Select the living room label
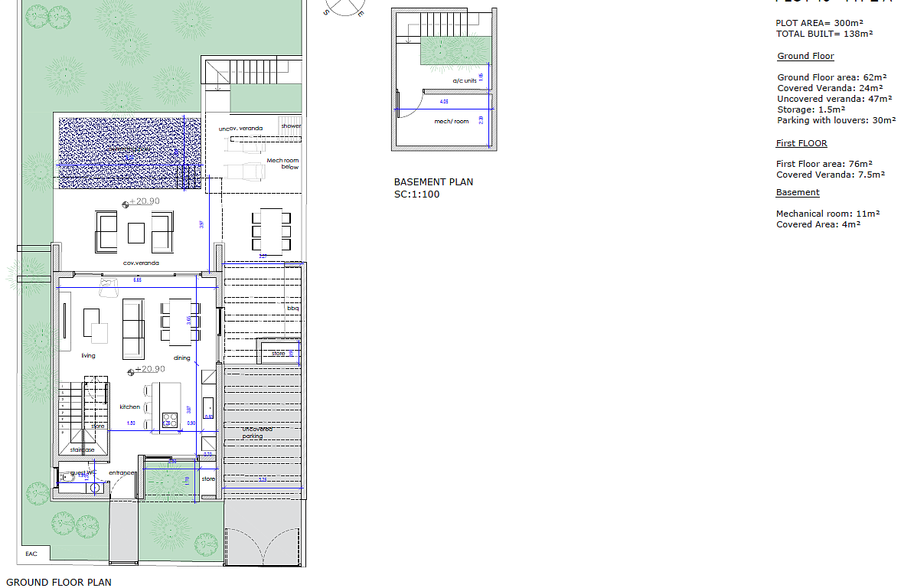914x588 pixels. point(88,356)
